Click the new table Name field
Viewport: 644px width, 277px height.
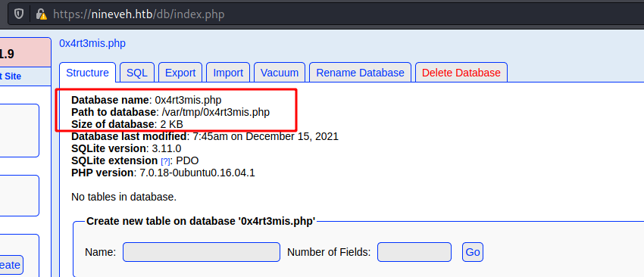click(x=202, y=252)
